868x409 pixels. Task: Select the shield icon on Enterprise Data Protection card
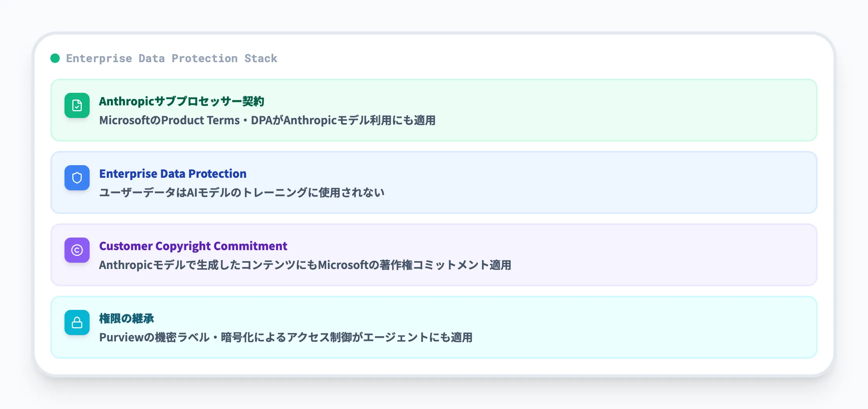77,178
